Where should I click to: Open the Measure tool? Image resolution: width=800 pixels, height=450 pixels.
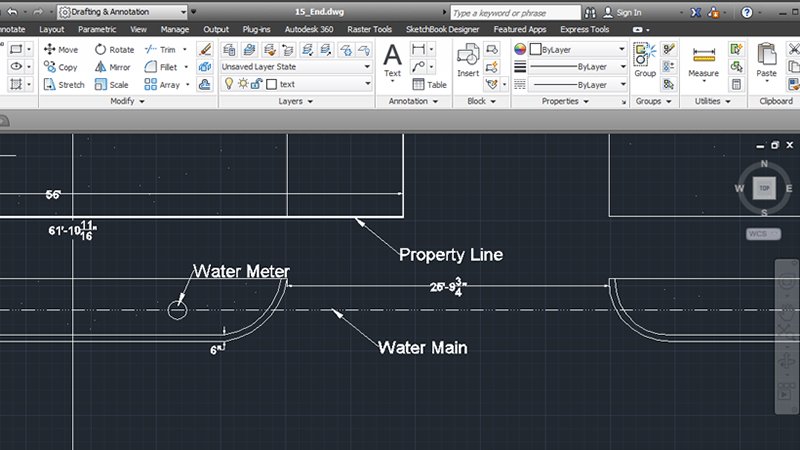point(703,59)
